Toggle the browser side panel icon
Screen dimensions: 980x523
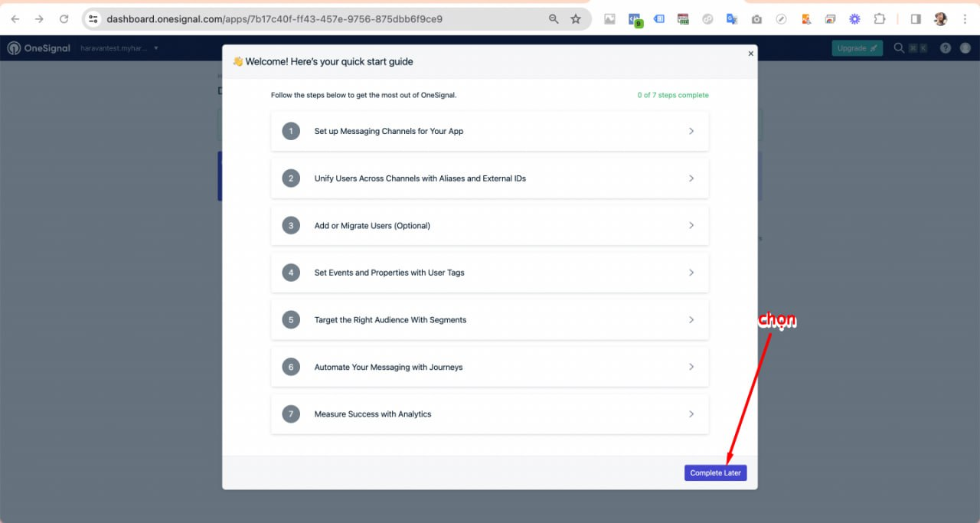(916, 19)
